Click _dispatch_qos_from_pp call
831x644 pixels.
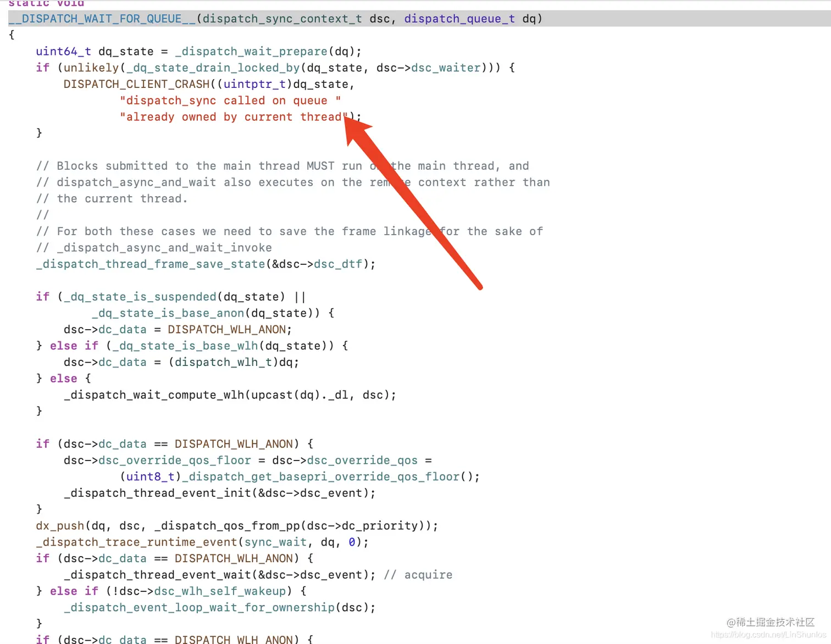click(x=227, y=526)
